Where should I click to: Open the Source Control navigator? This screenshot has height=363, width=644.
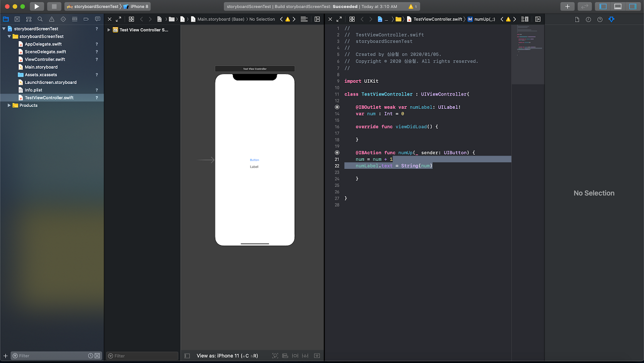pyautogui.click(x=17, y=19)
